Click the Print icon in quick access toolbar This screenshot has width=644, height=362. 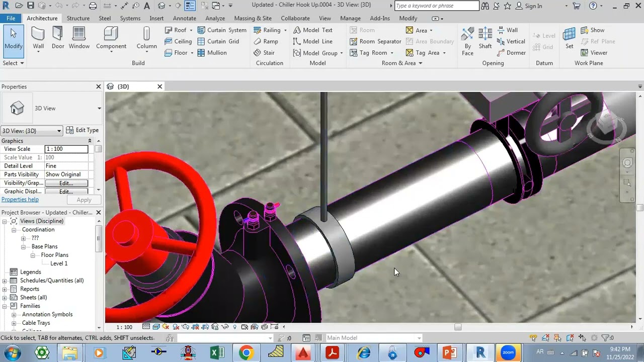tap(93, 6)
